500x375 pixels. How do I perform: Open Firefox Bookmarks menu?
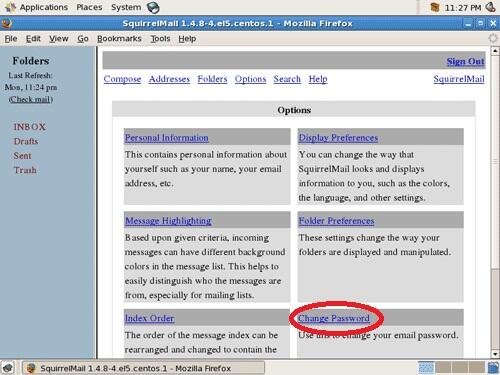[119, 39]
